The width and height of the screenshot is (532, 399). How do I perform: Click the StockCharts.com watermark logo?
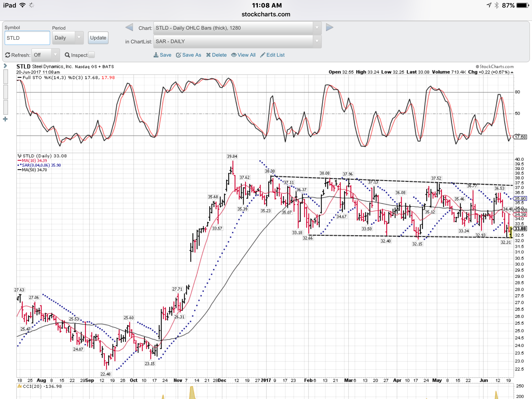(x=495, y=66)
